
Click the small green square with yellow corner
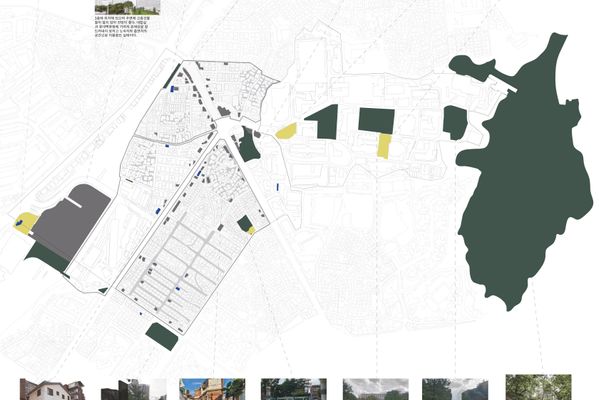pyautogui.click(x=246, y=225)
